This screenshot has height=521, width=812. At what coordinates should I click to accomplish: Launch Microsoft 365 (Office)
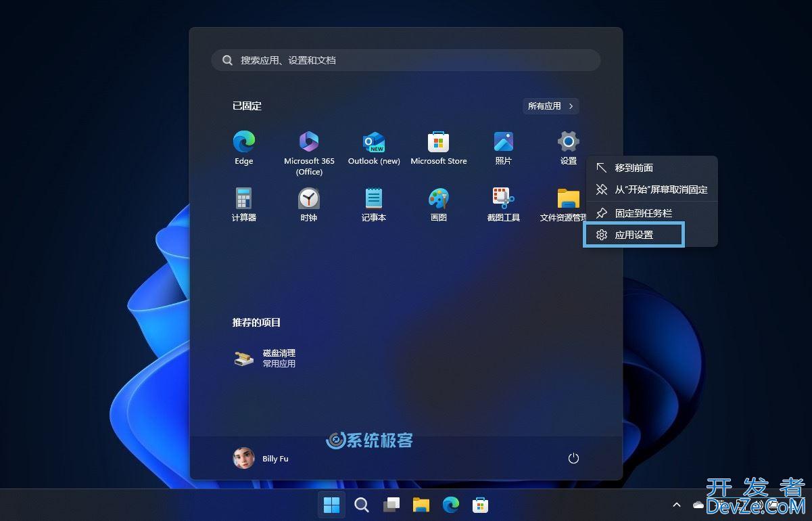(x=309, y=153)
